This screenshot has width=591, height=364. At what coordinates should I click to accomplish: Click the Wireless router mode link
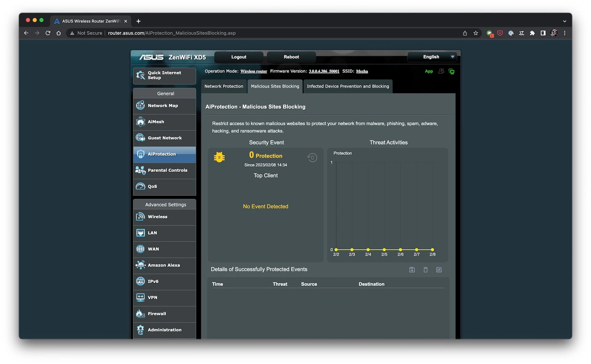coord(254,71)
